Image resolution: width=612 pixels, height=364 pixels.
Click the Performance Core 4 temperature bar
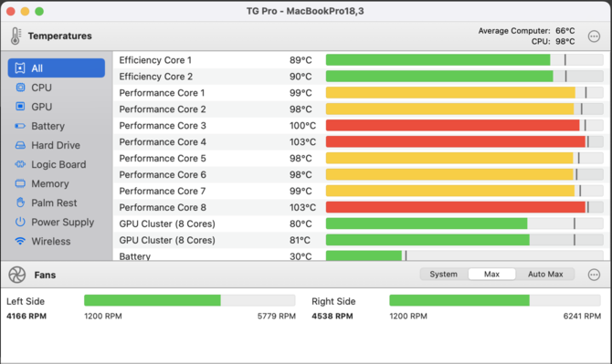(x=464, y=141)
